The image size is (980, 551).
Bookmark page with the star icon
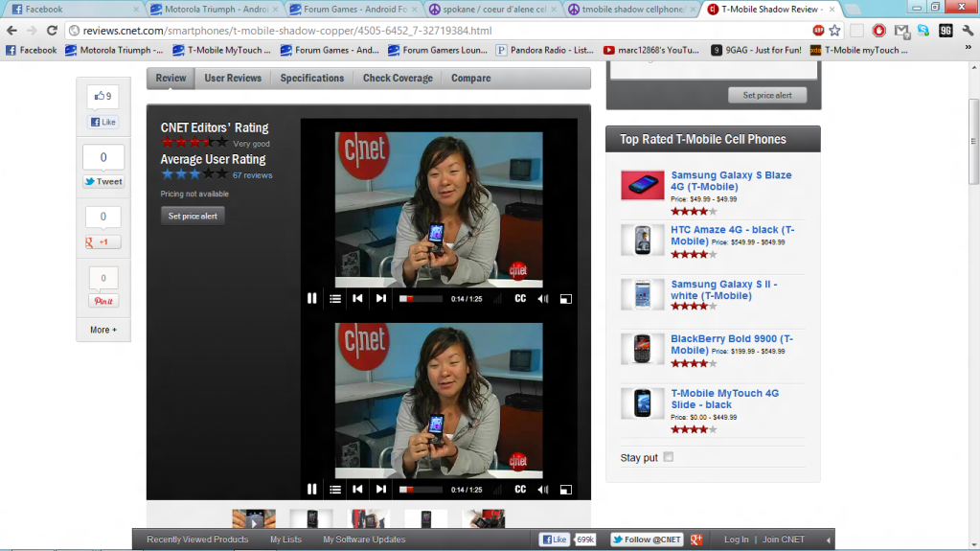click(834, 31)
